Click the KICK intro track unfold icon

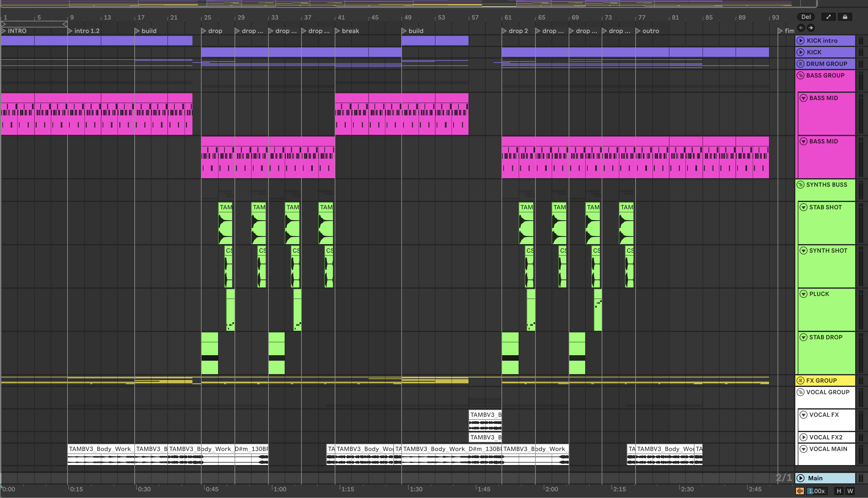point(801,40)
